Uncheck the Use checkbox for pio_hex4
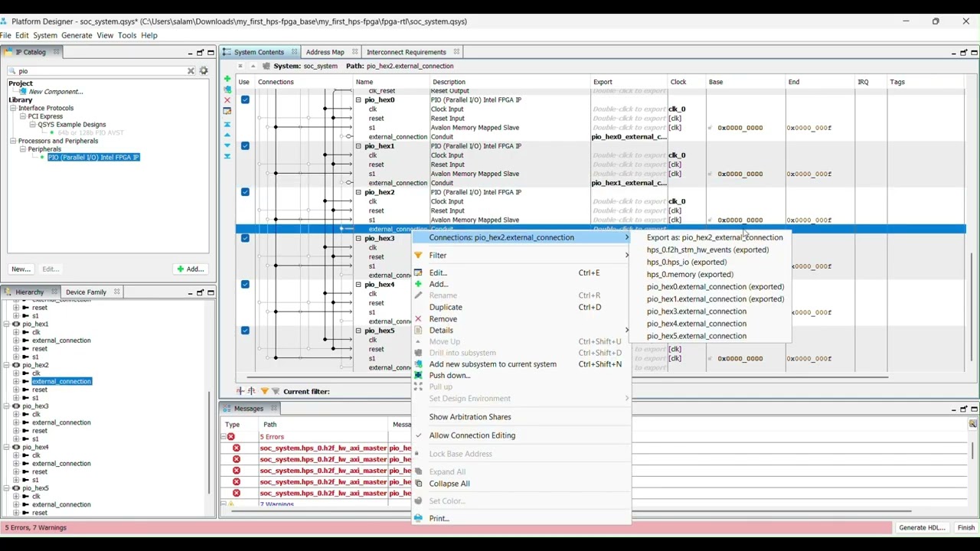The height and width of the screenshot is (551, 980). (x=245, y=284)
